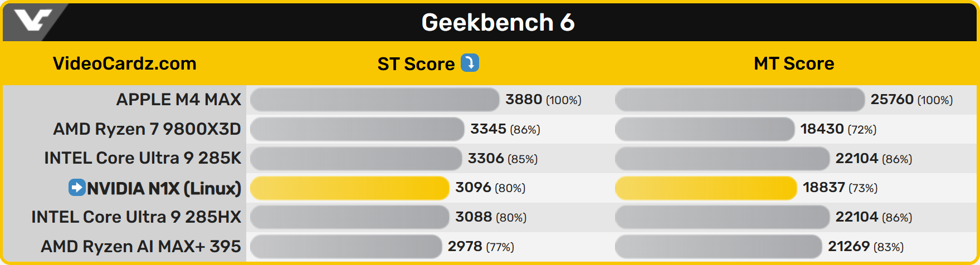Click the yellow NVIDIA N1X MT score bar
Screen dimensions: 980x265
705,188
